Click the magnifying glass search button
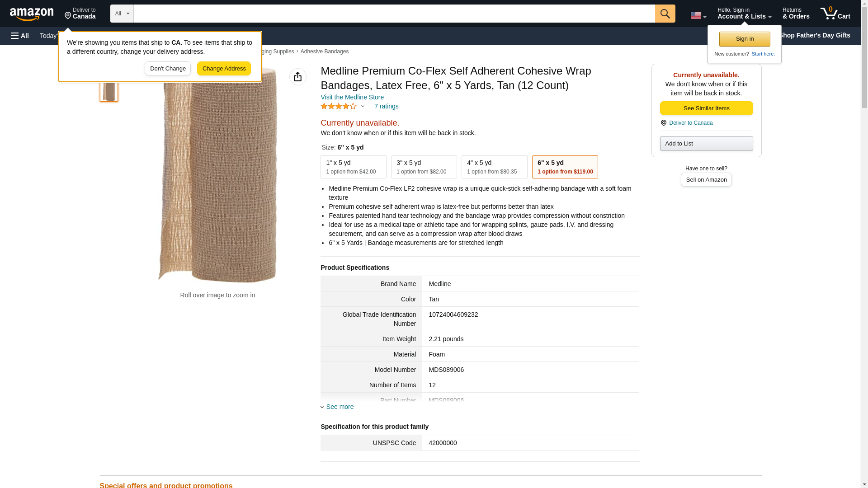The height and width of the screenshot is (488, 868). click(x=665, y=14)
